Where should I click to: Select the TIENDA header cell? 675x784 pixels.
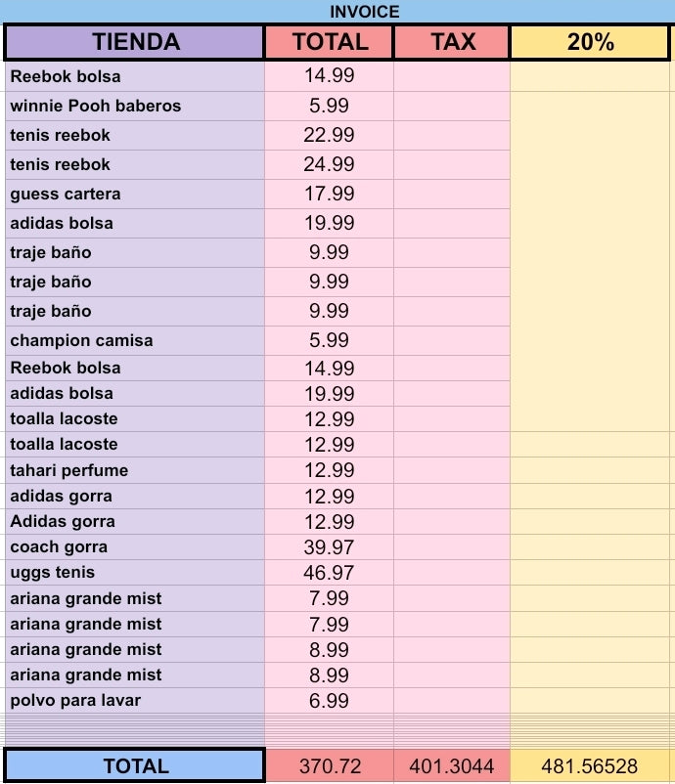point(135,41)
